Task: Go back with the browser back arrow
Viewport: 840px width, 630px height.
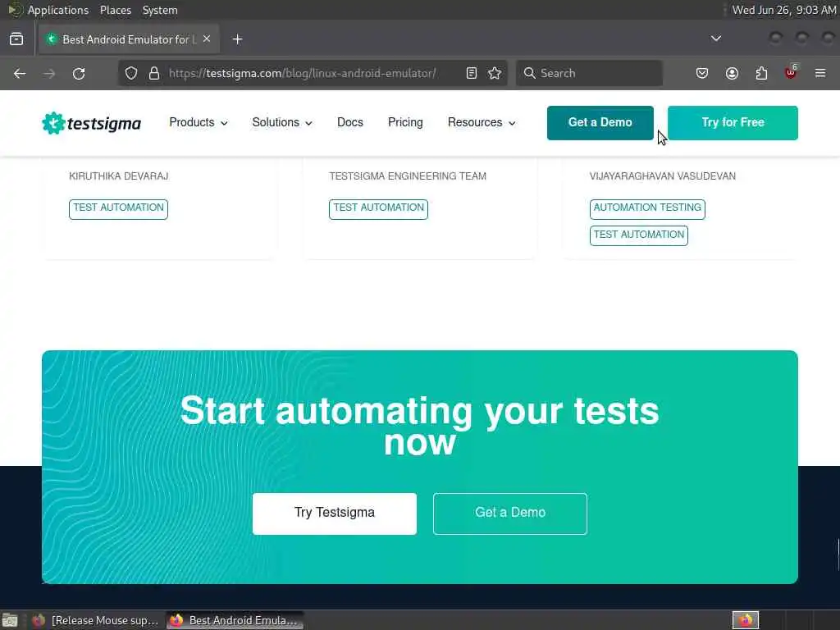Action: 20,73
